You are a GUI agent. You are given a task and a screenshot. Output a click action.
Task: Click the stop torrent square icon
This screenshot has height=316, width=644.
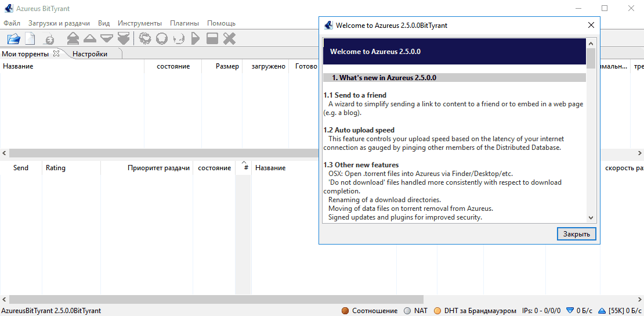pos(212,39)
